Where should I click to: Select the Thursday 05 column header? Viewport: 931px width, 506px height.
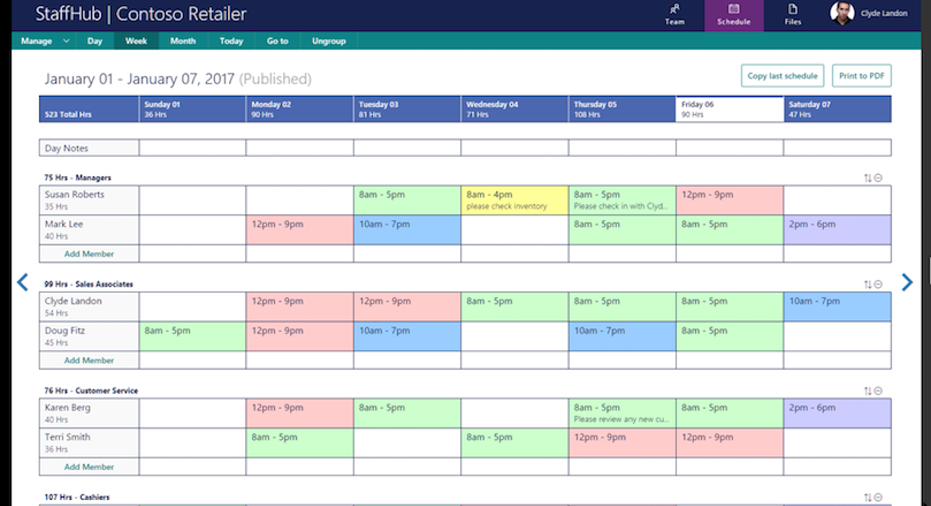point(622,109)
